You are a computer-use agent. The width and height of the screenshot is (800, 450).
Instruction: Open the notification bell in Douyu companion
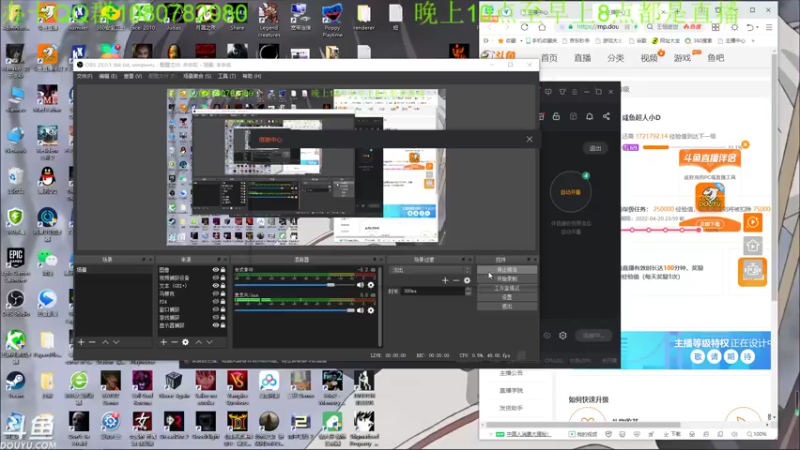pos(589,116)
